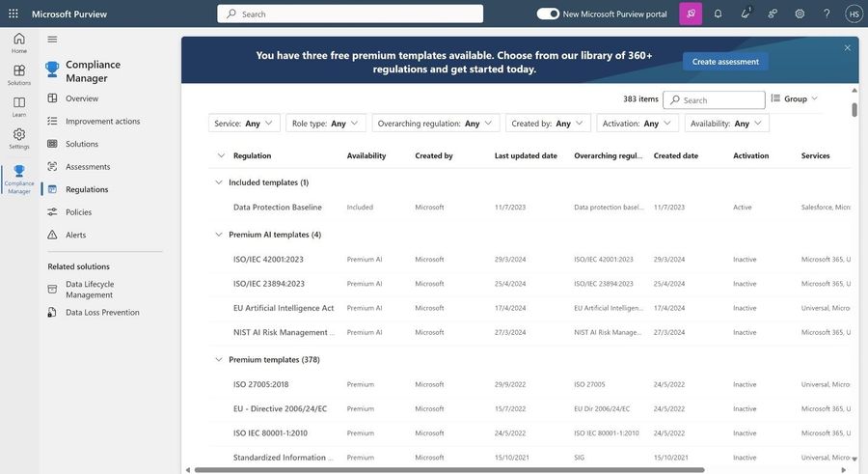This screenshot has height=474, width=868.
Task: Open the Service filter dropdown
Action: [244, 123]
